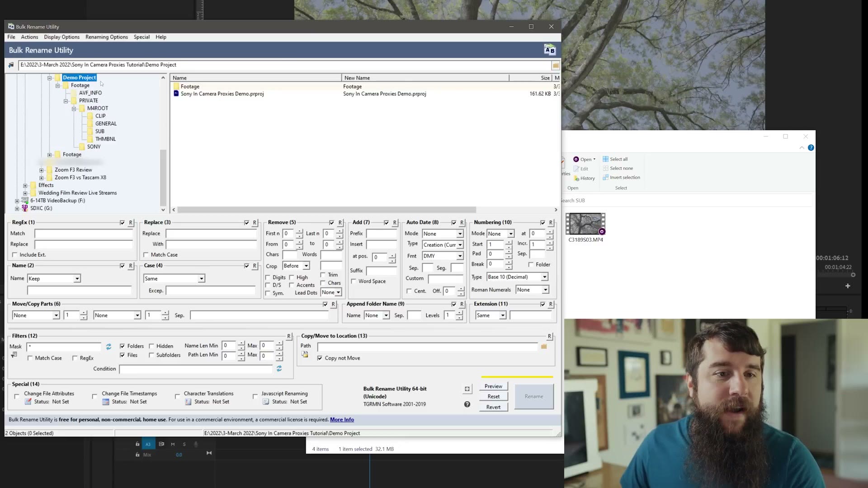Screen dimensions: 868x488
Task: Click the expand window icon beside Preview
Action: click(467, 389)
